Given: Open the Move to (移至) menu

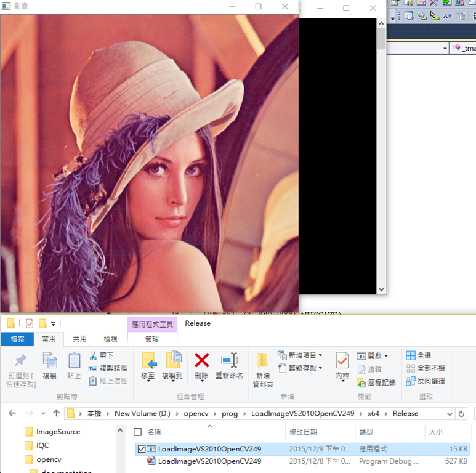Looking at the screenshot, I should [148, 366].
